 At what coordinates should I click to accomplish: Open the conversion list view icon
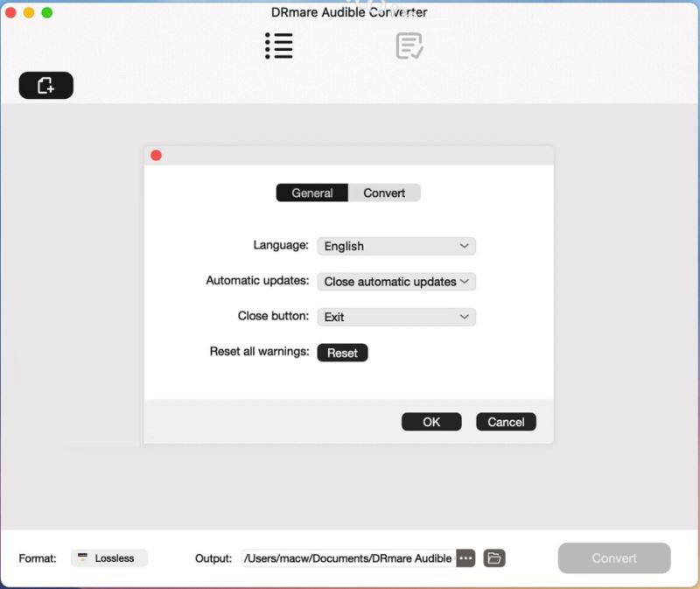tap(279, 46)
